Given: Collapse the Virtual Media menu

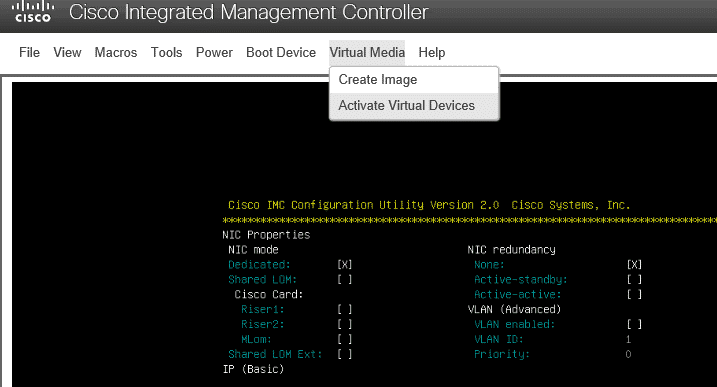Looking at the screenshot, I should pos(367,53).
